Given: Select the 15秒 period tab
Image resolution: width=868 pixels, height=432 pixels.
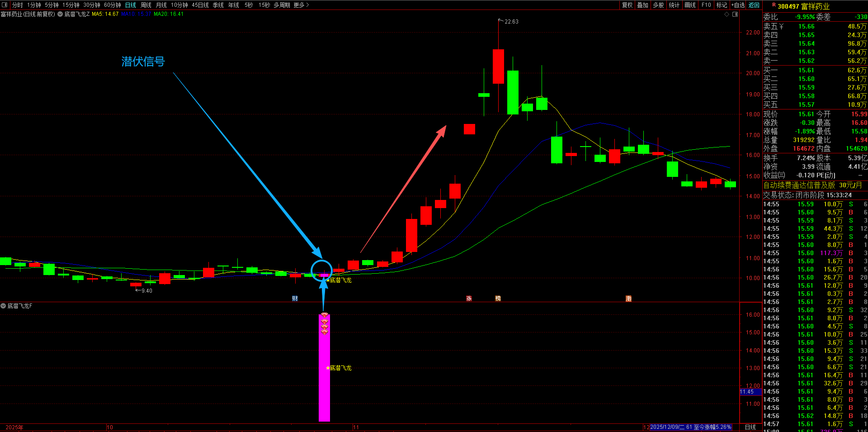Looking at the screenshot, I should tap(264, 5).
